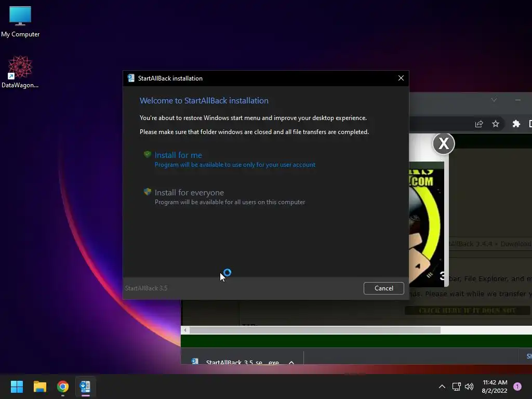This screenshot has width=532, height=399.
Task: Click the StartAllBack installer title bar icon
Action: (x=131, y=78)
